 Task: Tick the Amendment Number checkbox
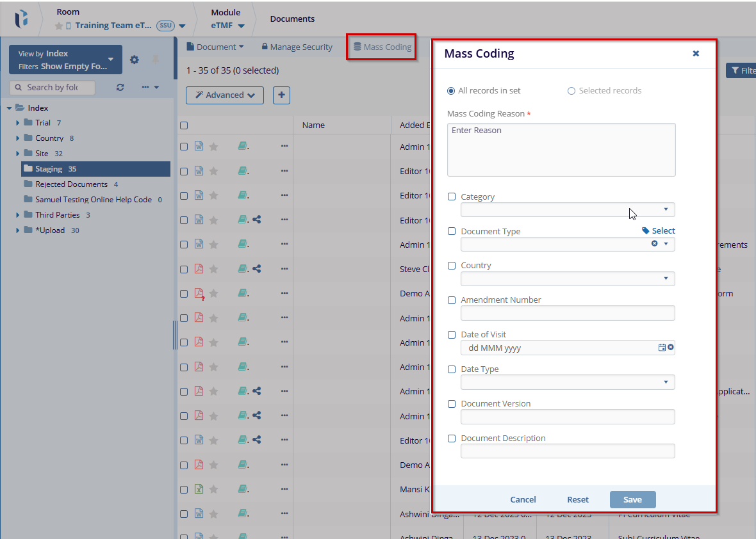click(x=452, y=300)
